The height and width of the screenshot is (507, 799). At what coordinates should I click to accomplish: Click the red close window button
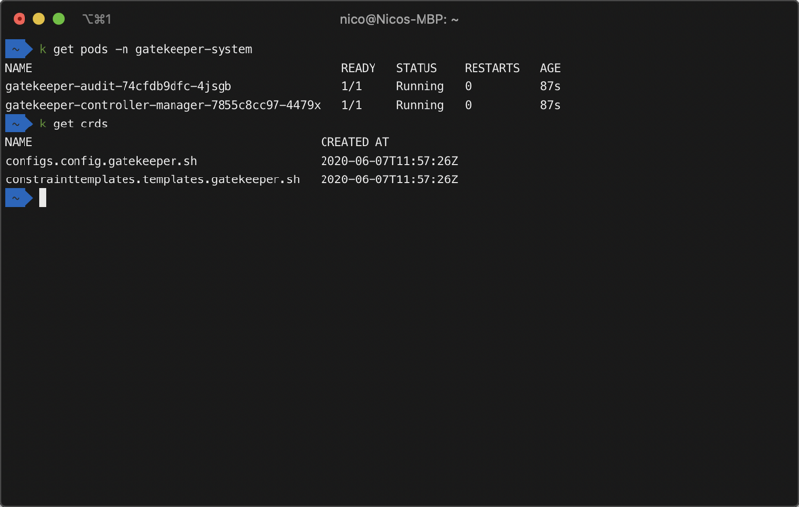pos(19,19)
